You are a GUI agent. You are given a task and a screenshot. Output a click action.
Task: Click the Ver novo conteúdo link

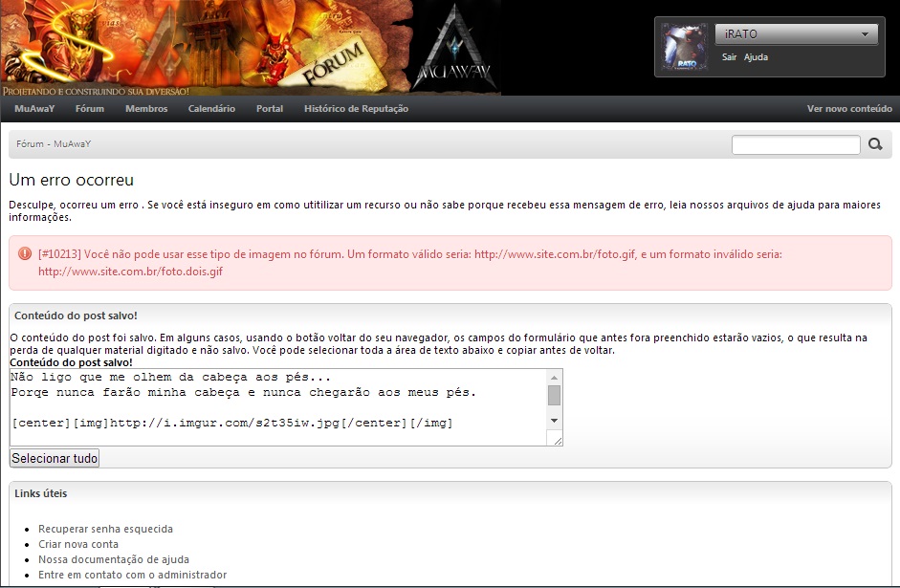[849, 109]
